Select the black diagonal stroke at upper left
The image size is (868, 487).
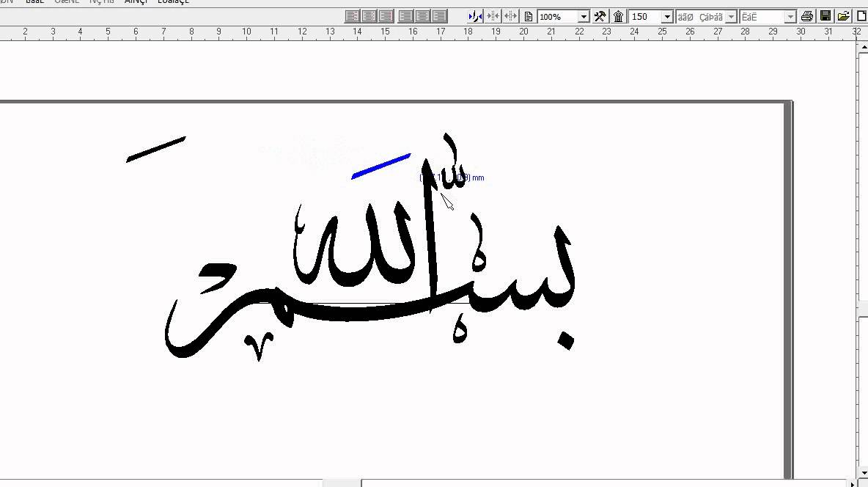pos(155,149)
